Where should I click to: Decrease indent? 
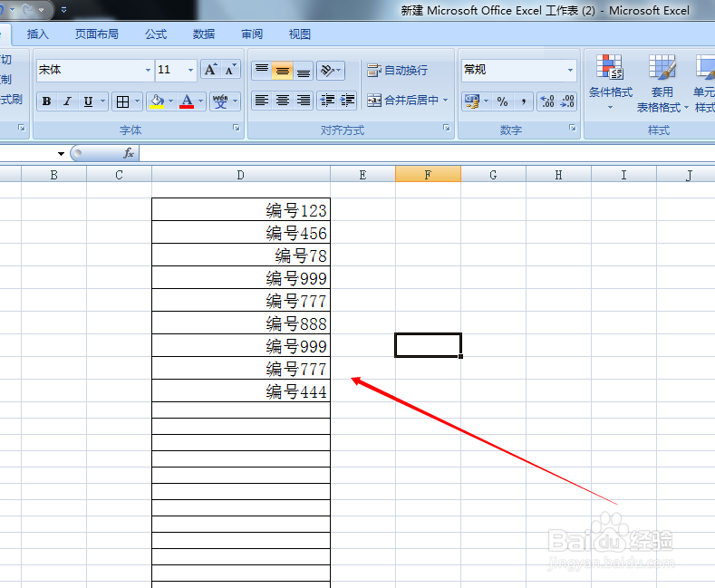(327, 101)
